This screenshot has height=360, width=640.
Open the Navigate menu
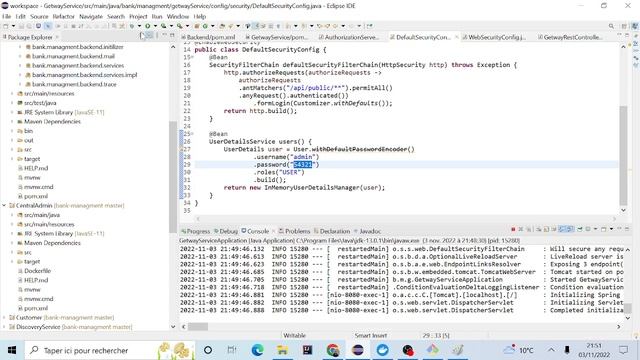coord(91,16)
